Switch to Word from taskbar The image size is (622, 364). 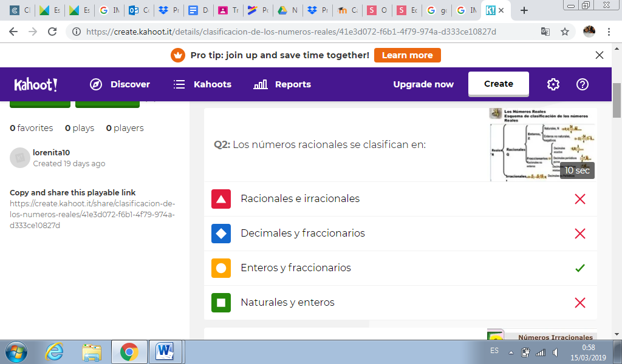165,352
